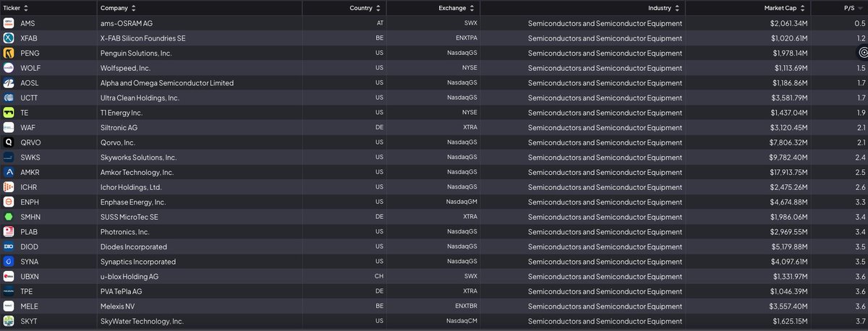Click the T1 Energy logo beside TE
Image resolution: width=868 pixels, height=331 pixels.
pos(9,113)
